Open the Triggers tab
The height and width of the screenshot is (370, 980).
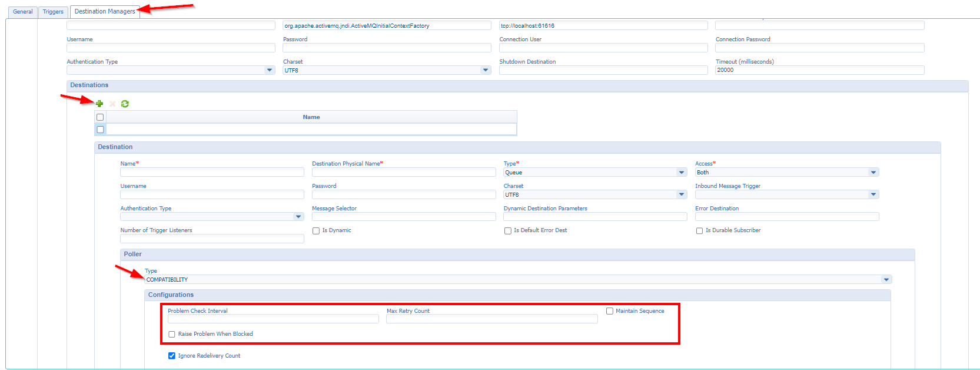pos(53,12)
